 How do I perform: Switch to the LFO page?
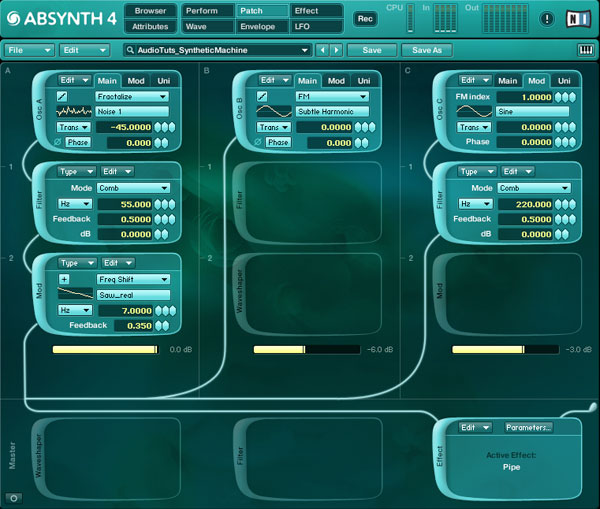[316, 26]
